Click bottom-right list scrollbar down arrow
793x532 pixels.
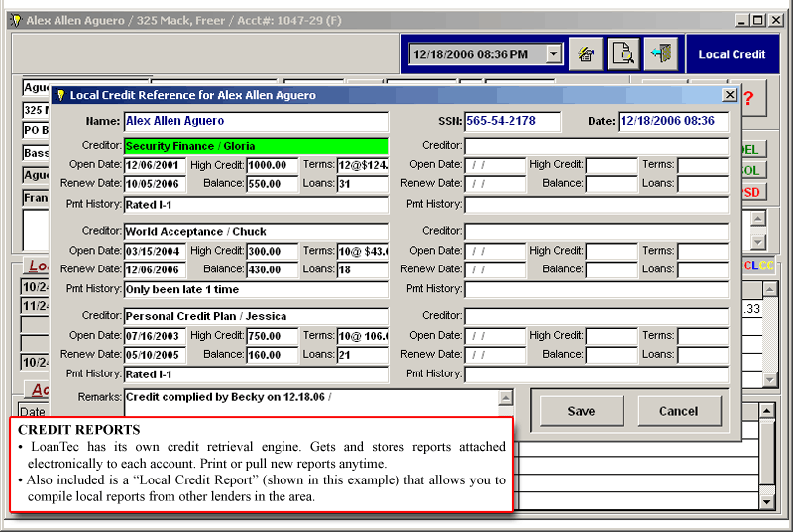(766, 501)
